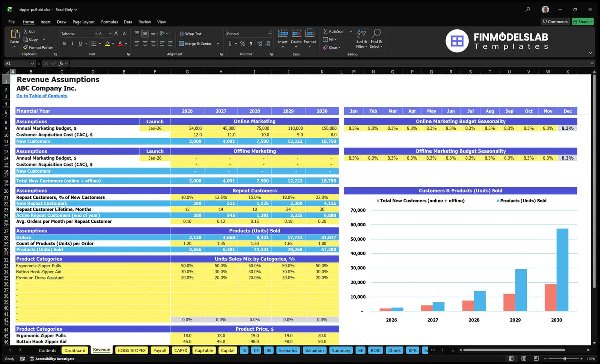Open the File menu
This screenshot has width=600, height=364.
coord(11,22)
